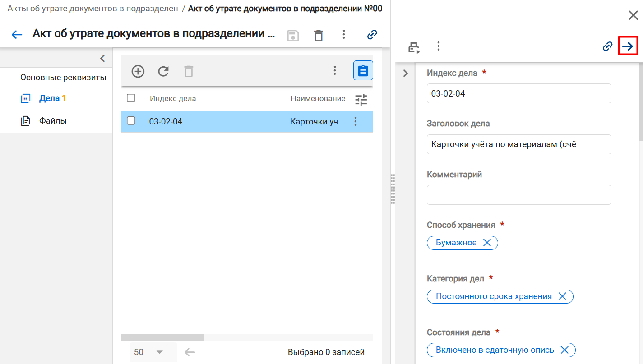
Task: Click Наименование column header
Action: point(318,98)
